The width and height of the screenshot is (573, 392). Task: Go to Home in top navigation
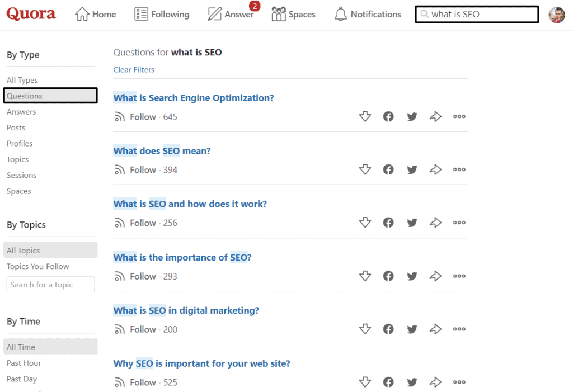click(95, 14)
